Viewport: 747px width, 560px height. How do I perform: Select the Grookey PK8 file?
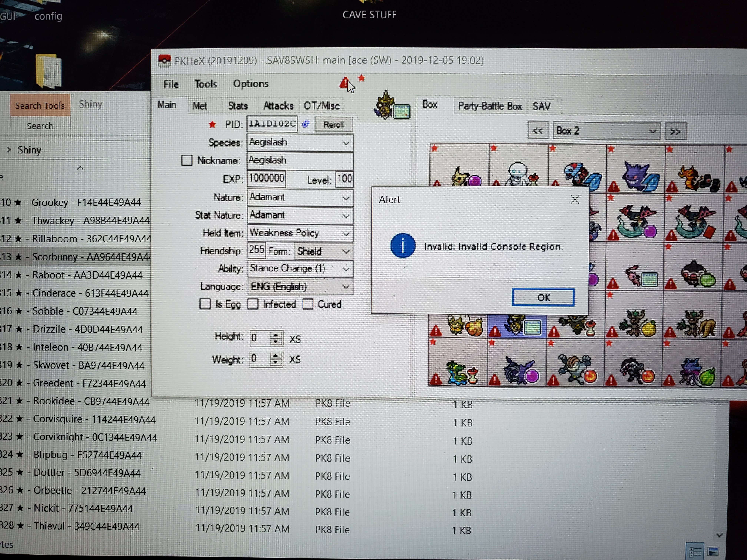click(x=70, y=202)
